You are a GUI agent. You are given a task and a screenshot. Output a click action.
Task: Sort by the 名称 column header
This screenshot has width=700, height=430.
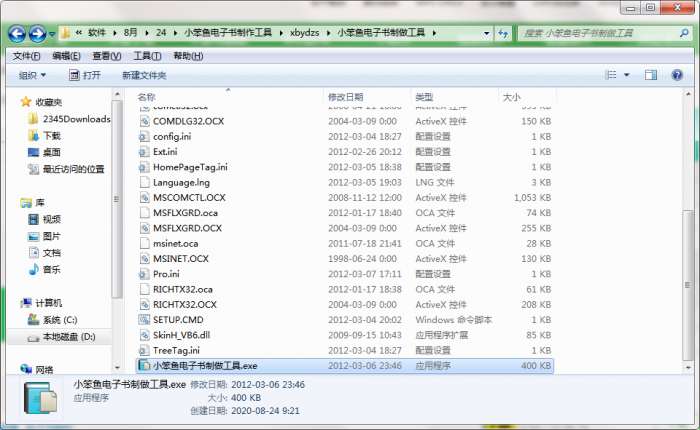(x=146, y=97)
